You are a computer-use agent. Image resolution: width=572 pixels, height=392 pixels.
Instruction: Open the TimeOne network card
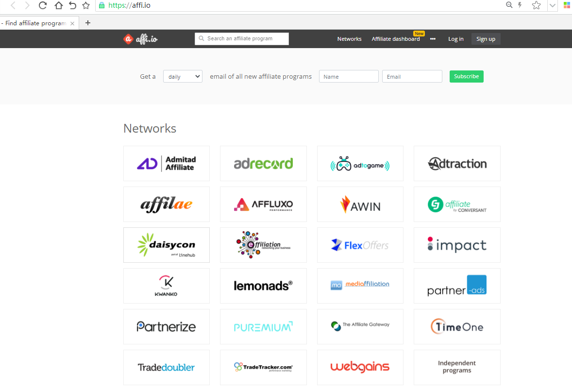457,326
